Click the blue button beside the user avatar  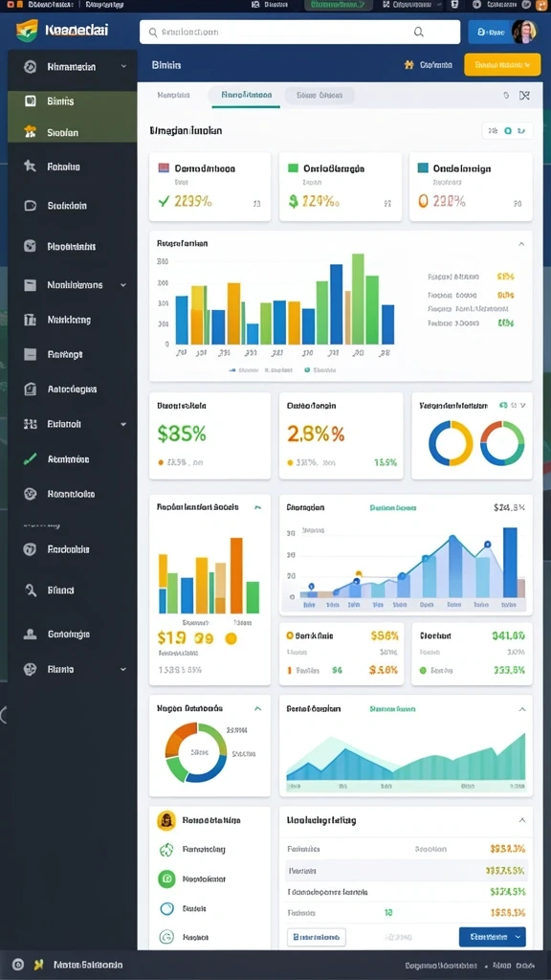tap(489, 32)
